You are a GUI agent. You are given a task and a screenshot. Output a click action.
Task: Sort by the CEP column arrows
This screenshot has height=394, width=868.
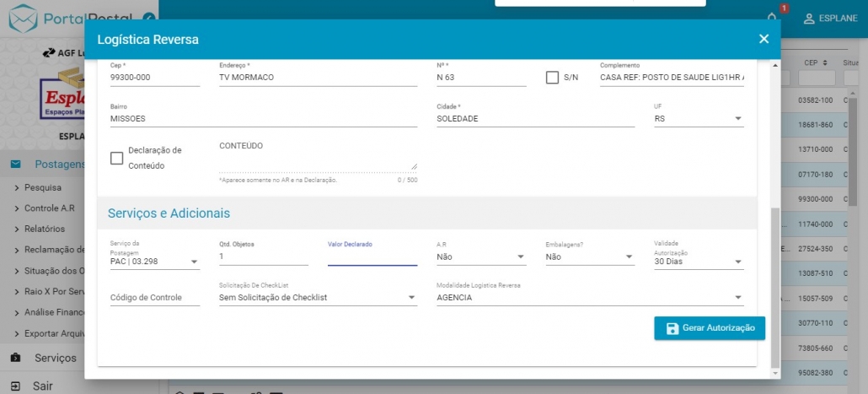(x=825, y=63)
